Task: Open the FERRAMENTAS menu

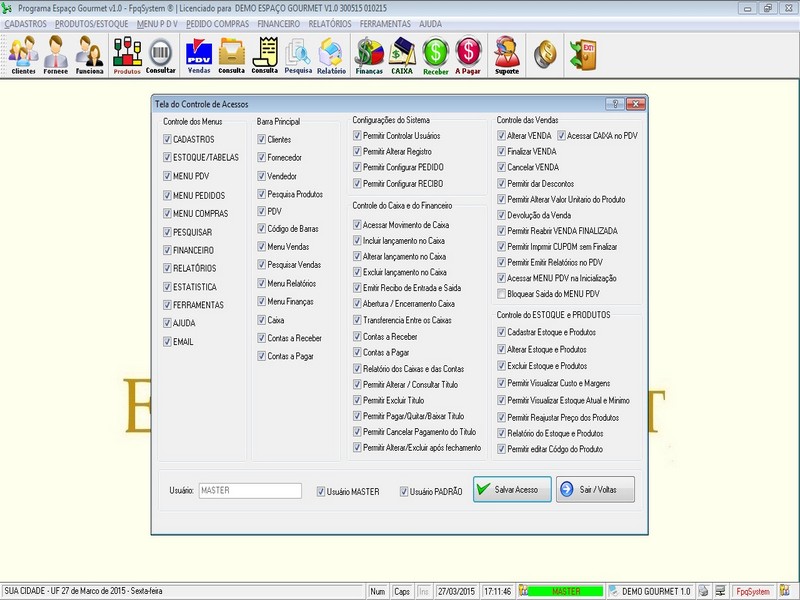Action: pos(385,24)
